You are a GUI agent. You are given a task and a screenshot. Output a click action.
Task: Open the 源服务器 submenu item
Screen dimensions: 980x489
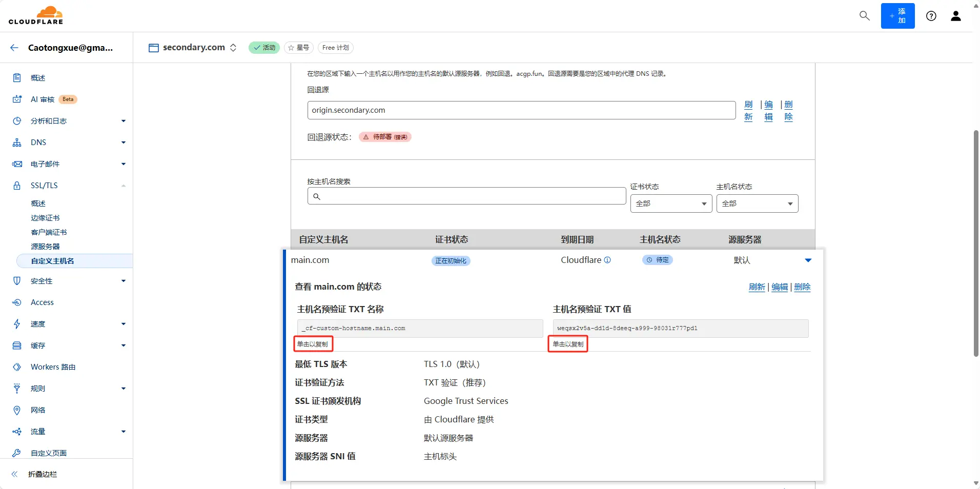coord(45,247)
